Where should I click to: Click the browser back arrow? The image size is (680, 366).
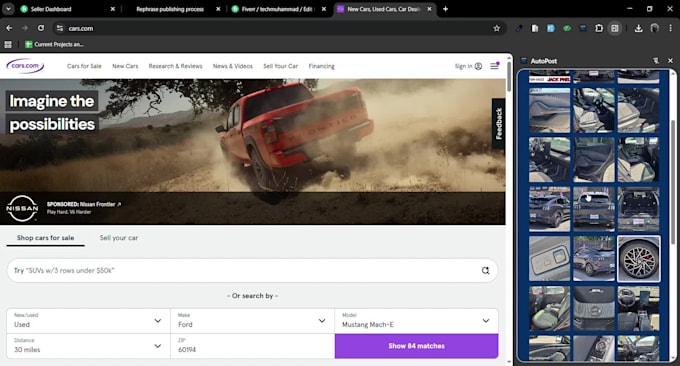pyautogui.click(x=9, y=28)
